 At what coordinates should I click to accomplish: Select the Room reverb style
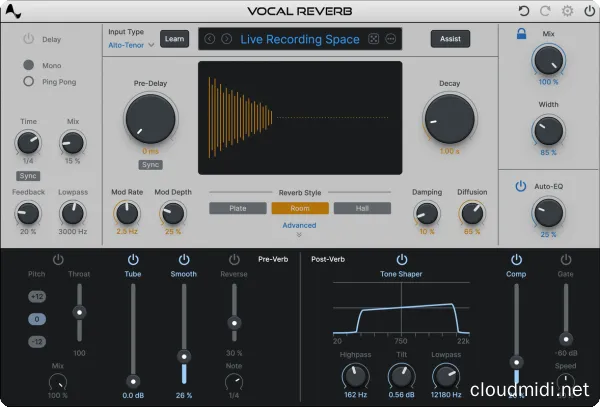pos(300,208)
